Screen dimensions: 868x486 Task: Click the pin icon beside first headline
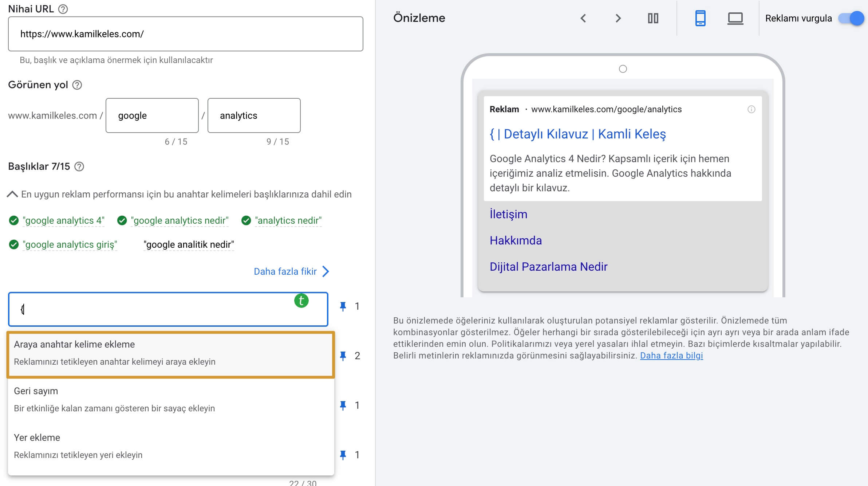coord(343,306)
